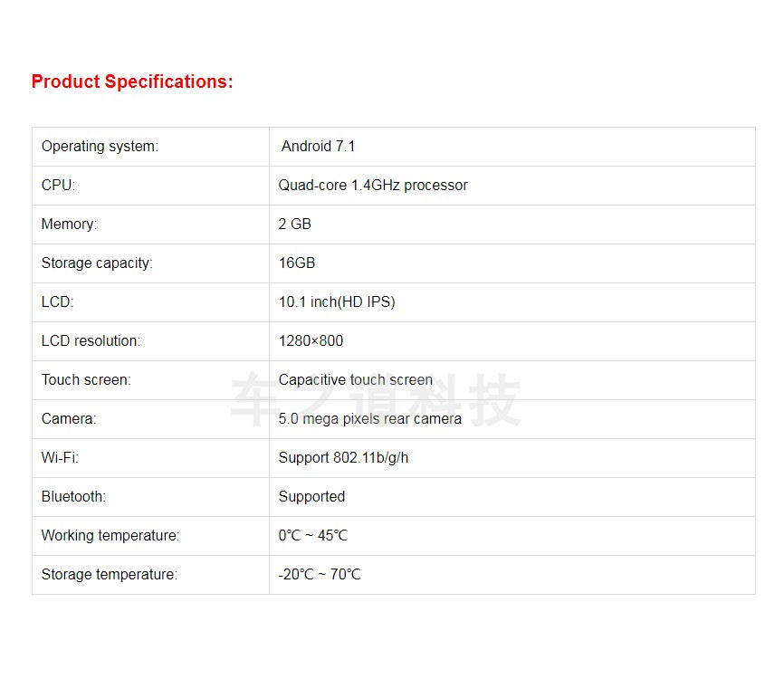Select the Support 802.11b/g/h value
The height and width of the screenshot is (679, 784).
click(343, 457)
